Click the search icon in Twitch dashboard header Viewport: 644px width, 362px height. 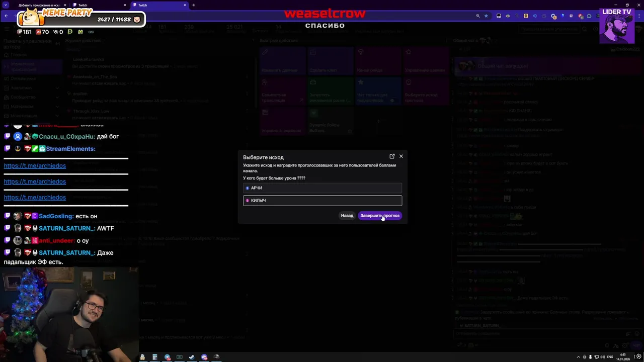(584, 29)
